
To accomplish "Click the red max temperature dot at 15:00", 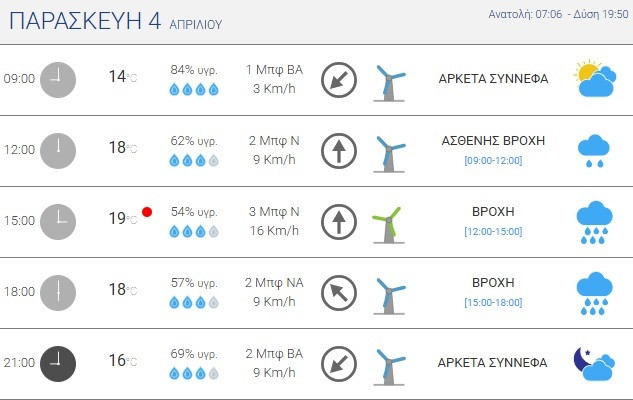I will tap(147, 212).
